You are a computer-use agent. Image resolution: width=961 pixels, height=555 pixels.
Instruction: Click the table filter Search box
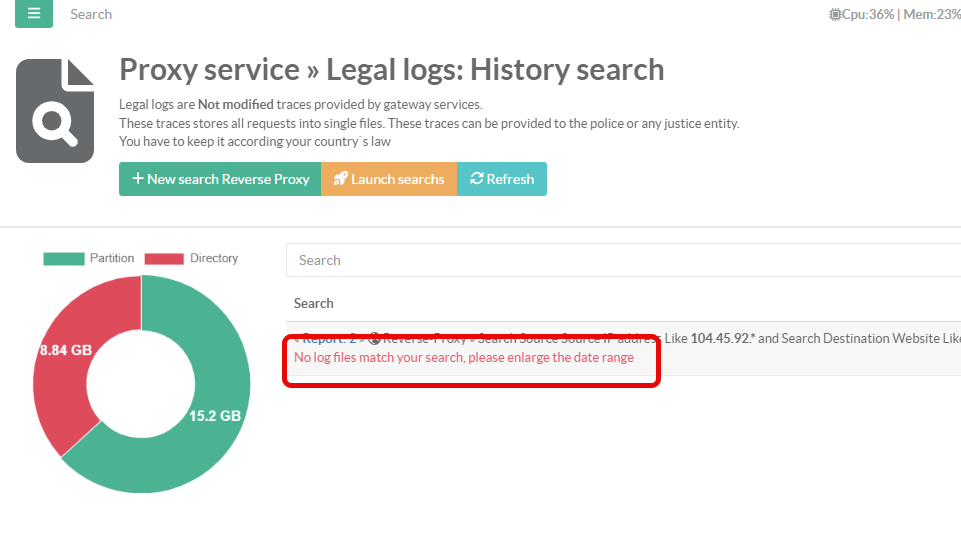[x=620, y=260]
